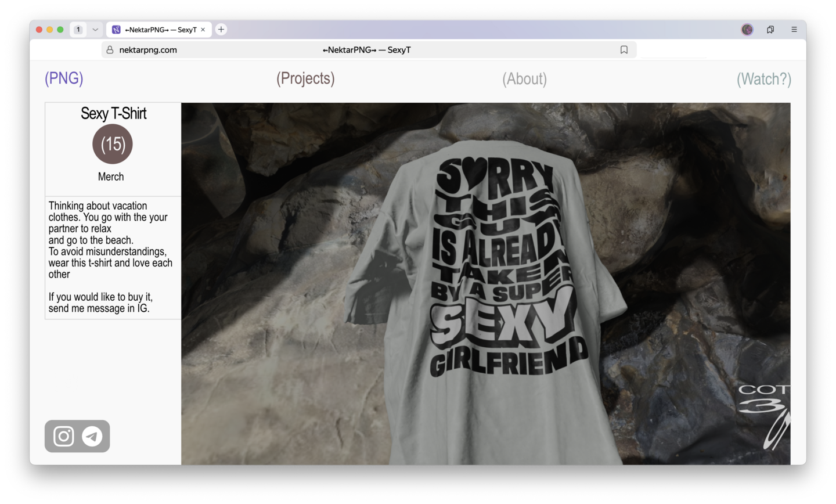The height and width of the screenshot is (504, 836).
Task: Add a new browser tab
Action: (x=221, y=30)
